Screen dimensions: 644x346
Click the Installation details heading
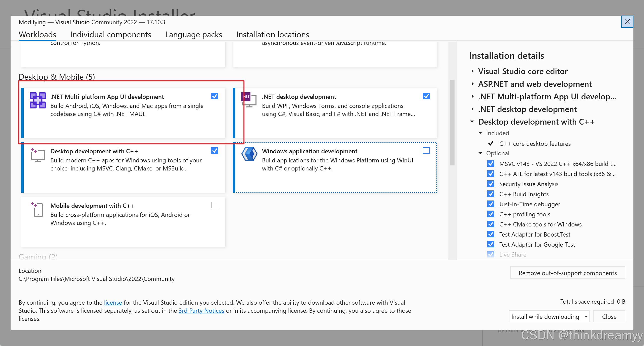point(506,56)
